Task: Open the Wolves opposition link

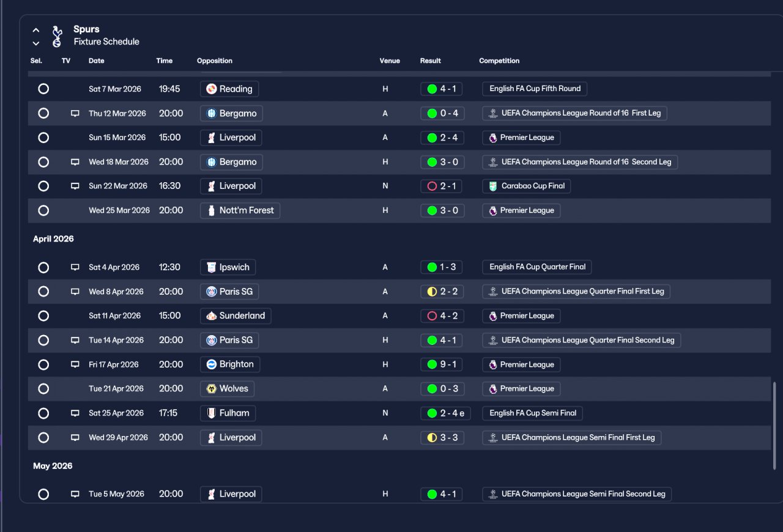Action: (x=228, y=389)
